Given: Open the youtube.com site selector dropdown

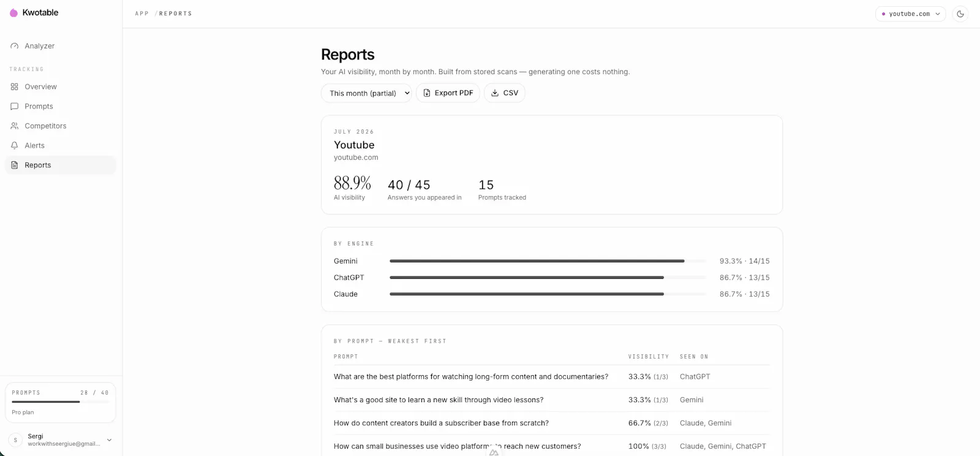Looking at the screenshot, I should click(911, 14).
